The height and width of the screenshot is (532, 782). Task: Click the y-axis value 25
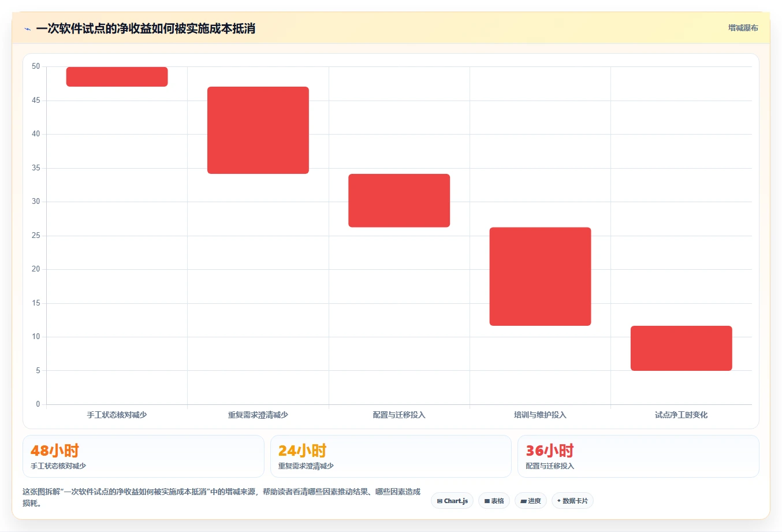(x=36, y=236)
